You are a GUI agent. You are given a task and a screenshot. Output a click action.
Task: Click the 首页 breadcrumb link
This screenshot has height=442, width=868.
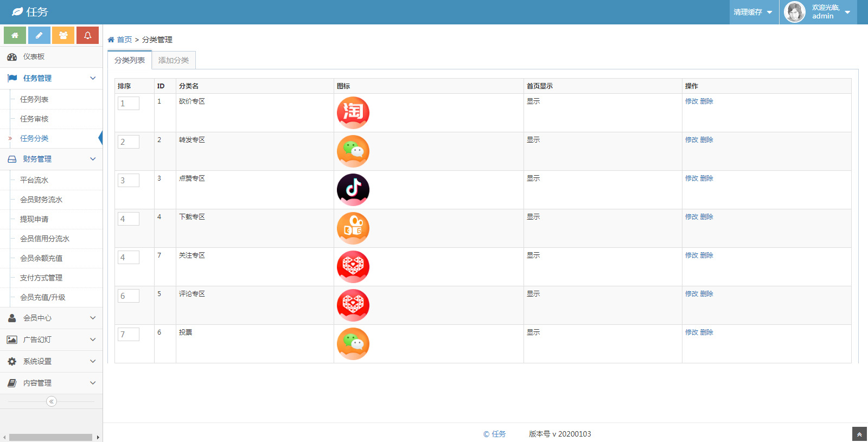tap(124, 40)
